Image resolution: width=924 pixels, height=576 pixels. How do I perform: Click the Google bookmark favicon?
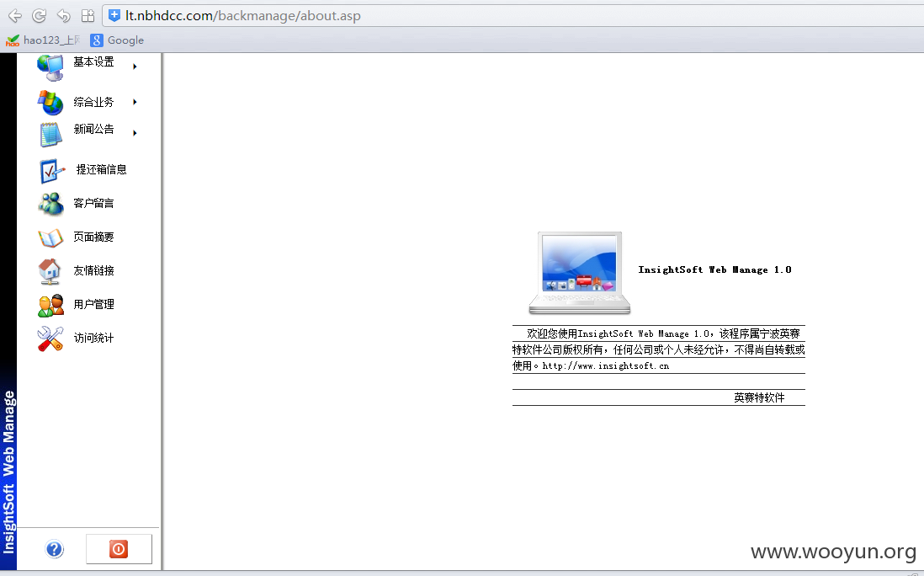point(97,40)
